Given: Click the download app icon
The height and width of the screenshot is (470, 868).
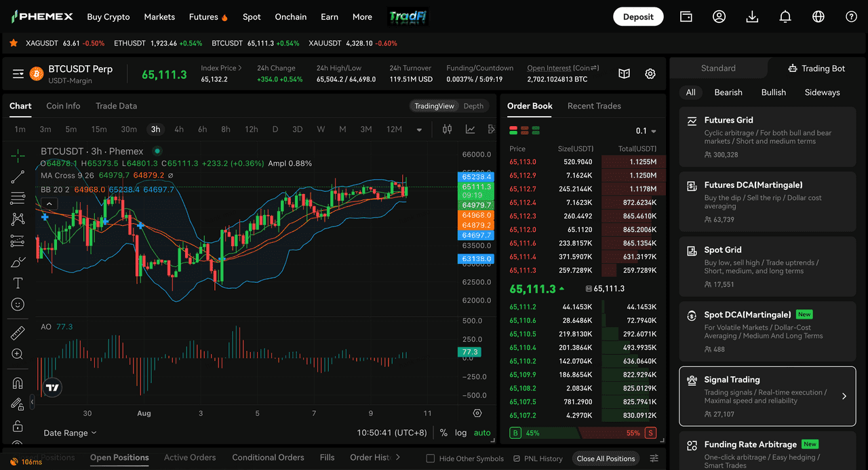Looking at the screenshot, I should click(752, 16).
